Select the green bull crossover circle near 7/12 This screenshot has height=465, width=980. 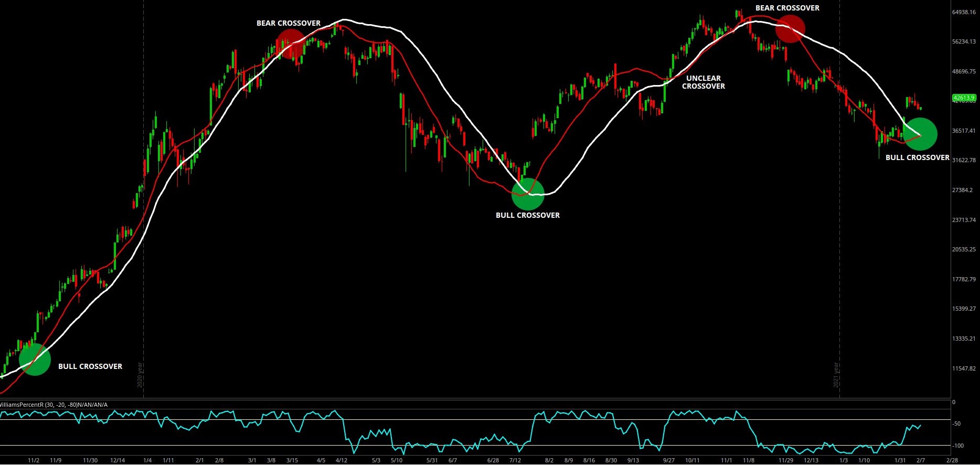[x=528, y=194]
